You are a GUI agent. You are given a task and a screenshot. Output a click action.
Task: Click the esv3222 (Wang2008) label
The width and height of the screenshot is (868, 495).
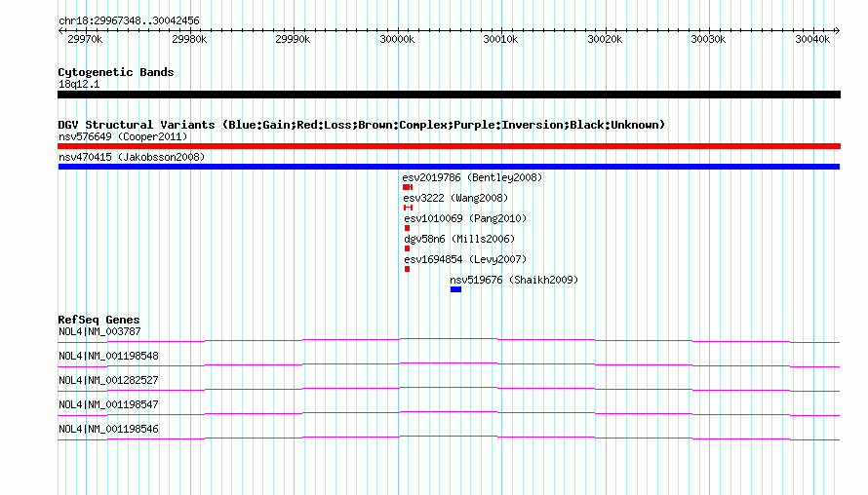point(455,198)
